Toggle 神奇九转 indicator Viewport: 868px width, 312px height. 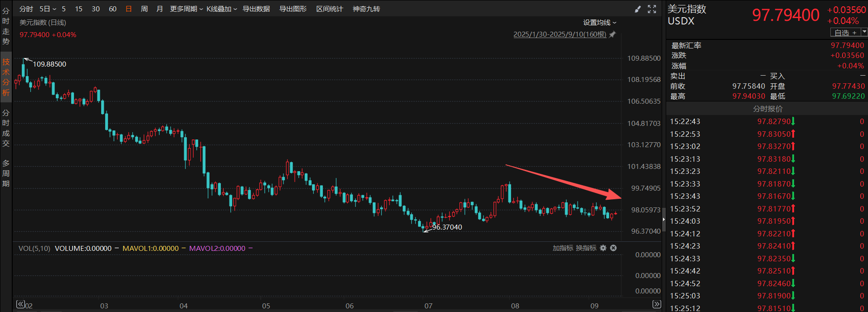point(366,9)
